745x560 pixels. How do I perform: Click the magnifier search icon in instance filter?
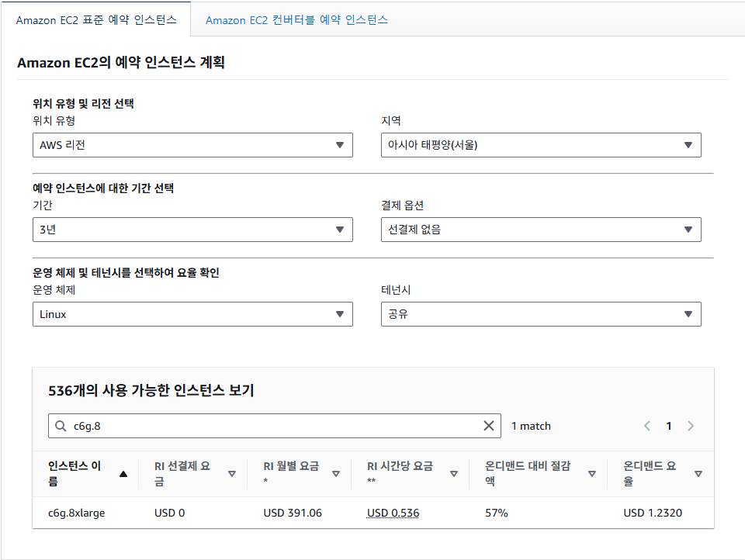pyautogui.click(x=61, y=426)
